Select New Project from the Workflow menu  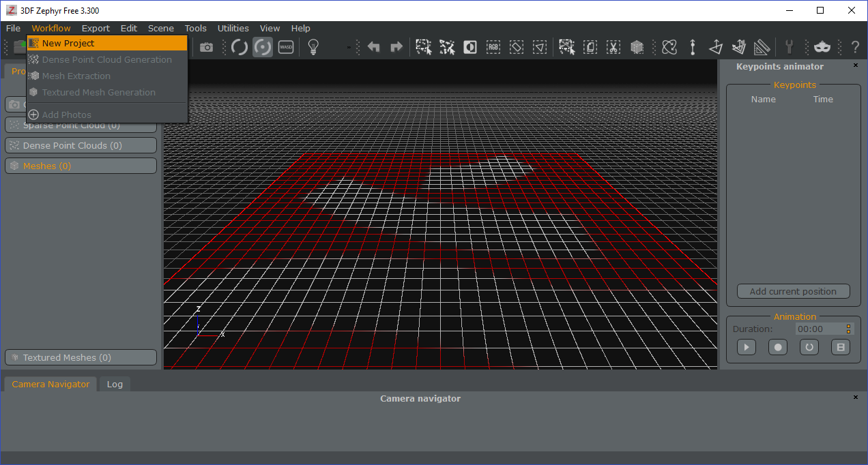(x=68, y=42)
